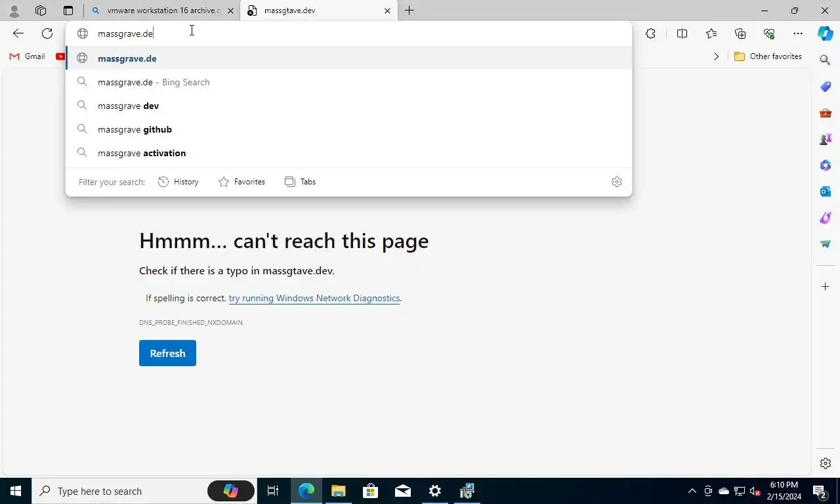Image resolution: width=840 pixels, height=504 pixels.
Task: Filter search by Favorites
Action: click(241, 182)
